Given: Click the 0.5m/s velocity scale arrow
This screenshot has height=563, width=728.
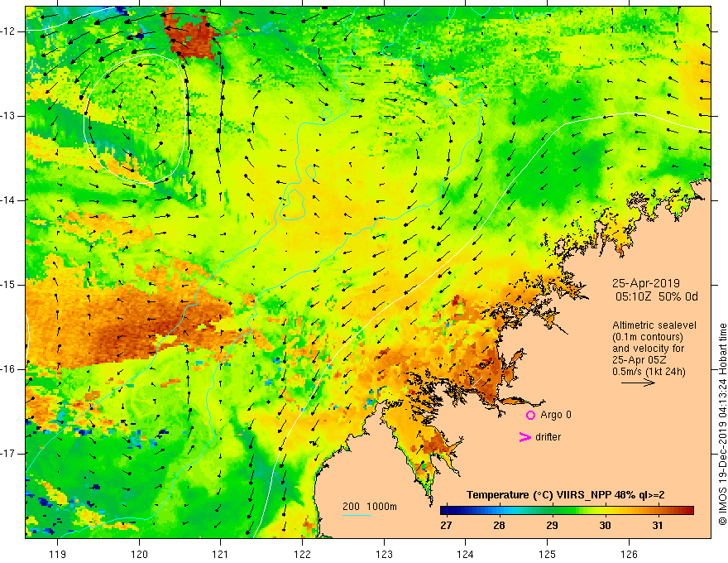Looking at the screenshot, I should 638,383.
